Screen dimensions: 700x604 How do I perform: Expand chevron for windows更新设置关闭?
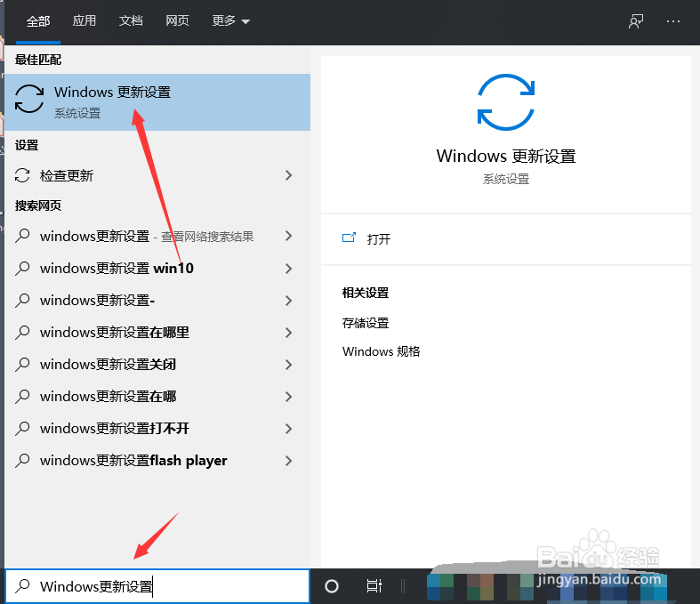coord(289,365)
